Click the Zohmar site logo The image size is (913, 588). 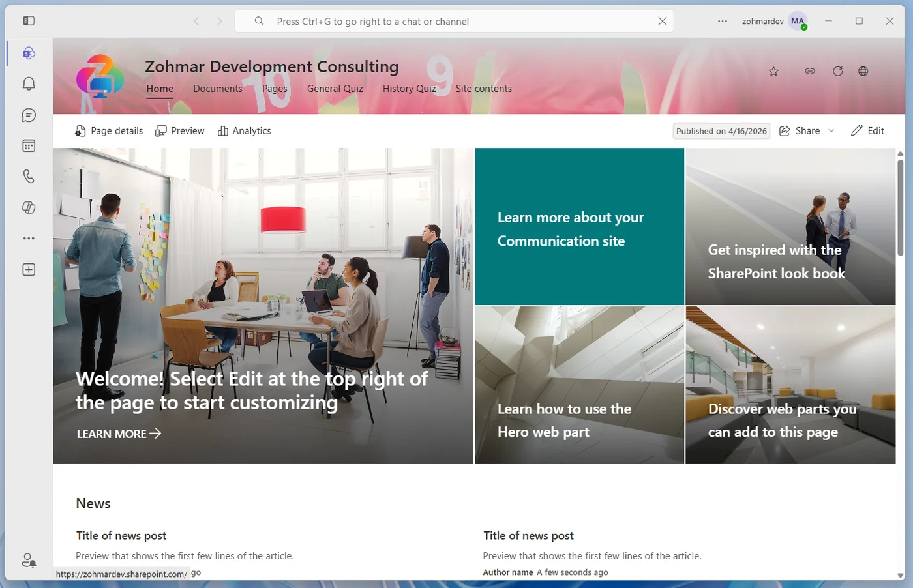pyautogui.click(x=100, y=76)
